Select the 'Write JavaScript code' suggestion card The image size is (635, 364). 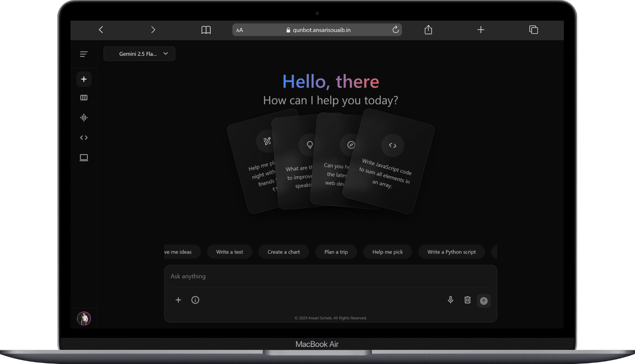[389, 161]
